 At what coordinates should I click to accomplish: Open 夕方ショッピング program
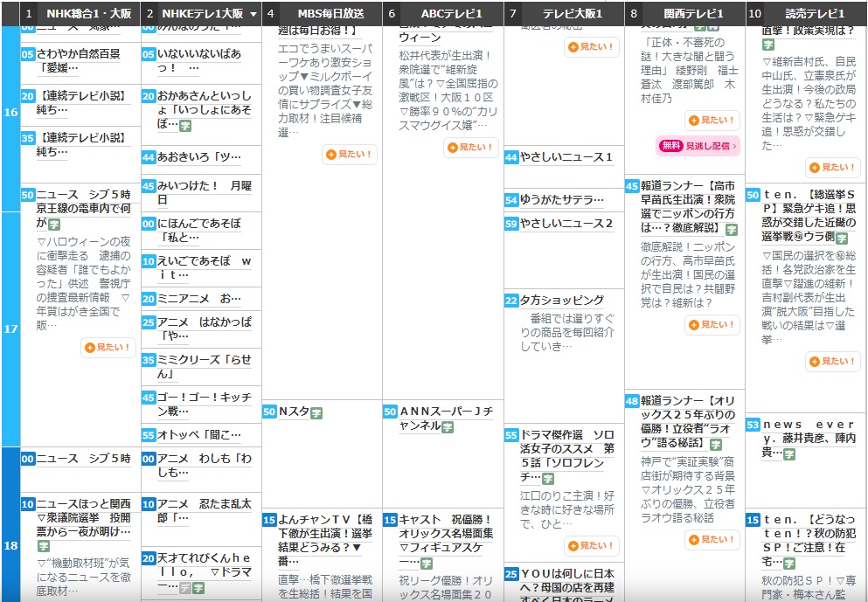tap(562, 301)
